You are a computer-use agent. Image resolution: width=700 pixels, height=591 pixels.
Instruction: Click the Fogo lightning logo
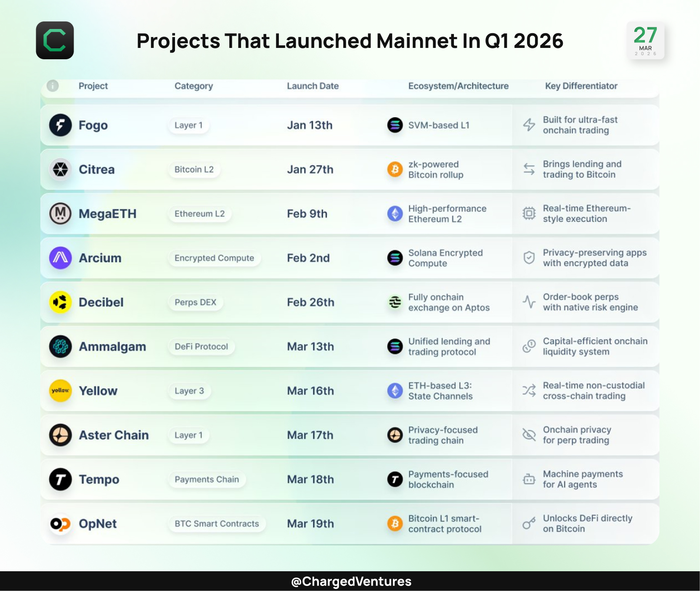(60, 125)
